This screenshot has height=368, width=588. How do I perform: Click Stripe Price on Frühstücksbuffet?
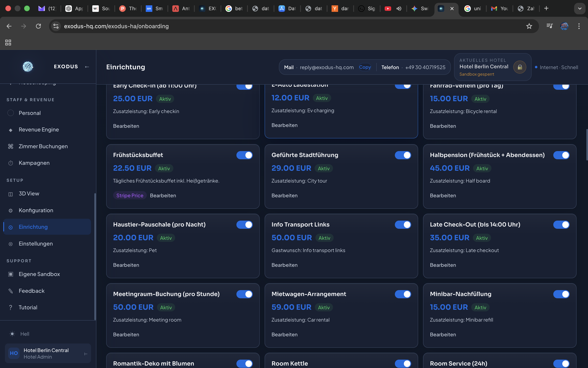click(130, 195)
